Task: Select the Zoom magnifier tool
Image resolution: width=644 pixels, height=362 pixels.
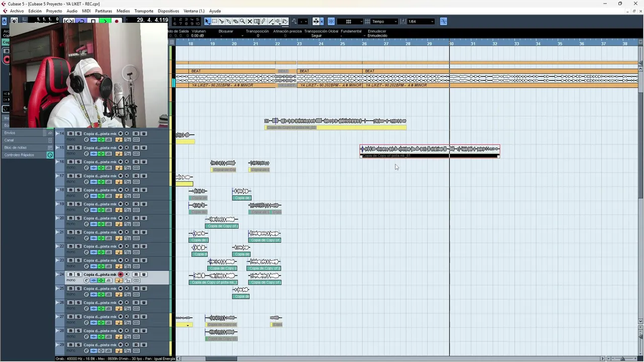Action: 243,21
